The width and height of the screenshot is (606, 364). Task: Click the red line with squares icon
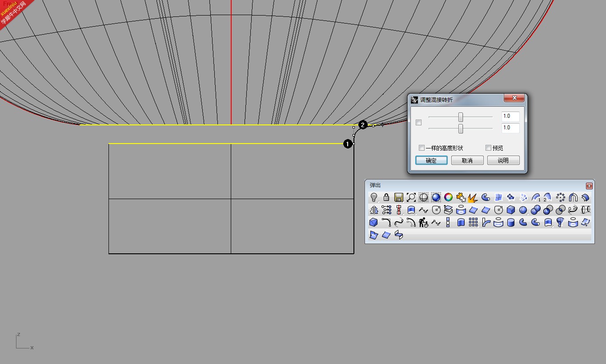coord(398,210)
